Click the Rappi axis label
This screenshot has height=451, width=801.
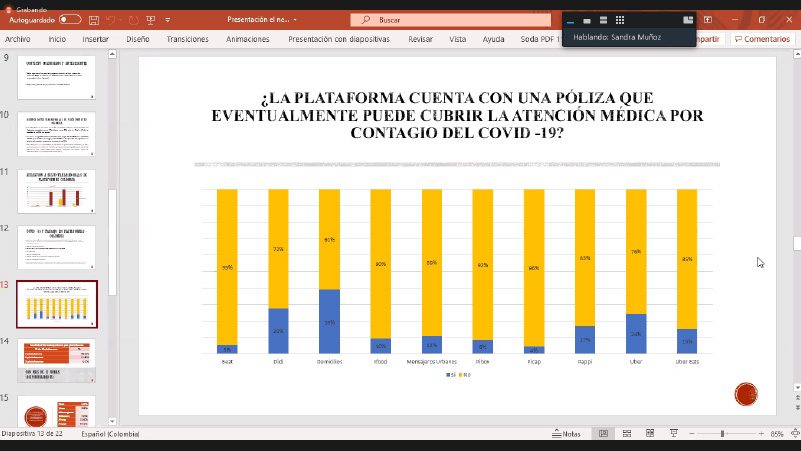(x=585, y=362)
